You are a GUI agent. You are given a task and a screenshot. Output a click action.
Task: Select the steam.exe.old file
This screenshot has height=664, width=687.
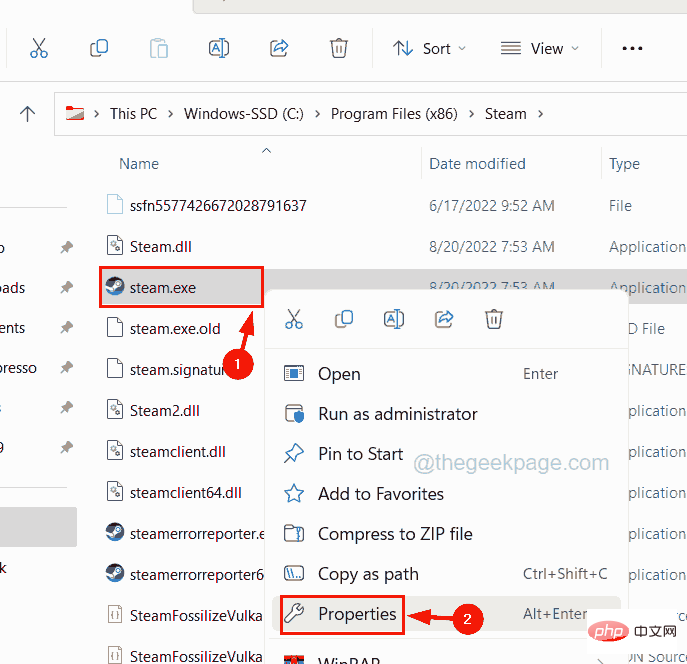click(x=175, y=329)
